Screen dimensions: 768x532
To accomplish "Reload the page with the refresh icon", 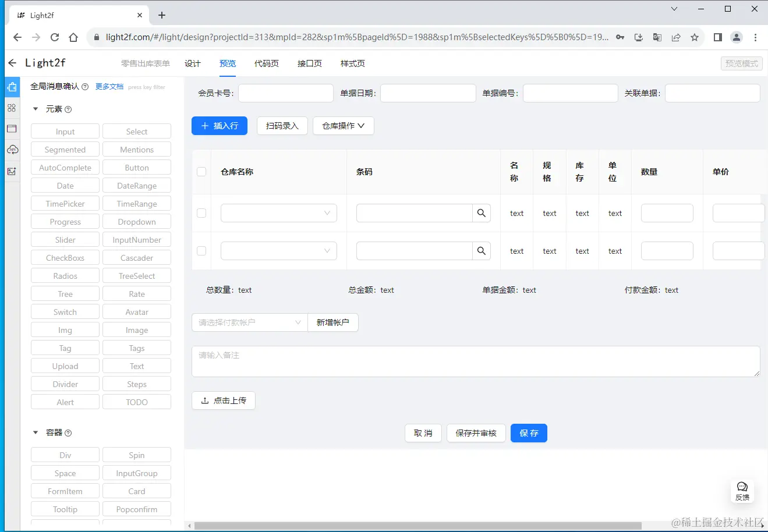I will [x=55, y=37].
